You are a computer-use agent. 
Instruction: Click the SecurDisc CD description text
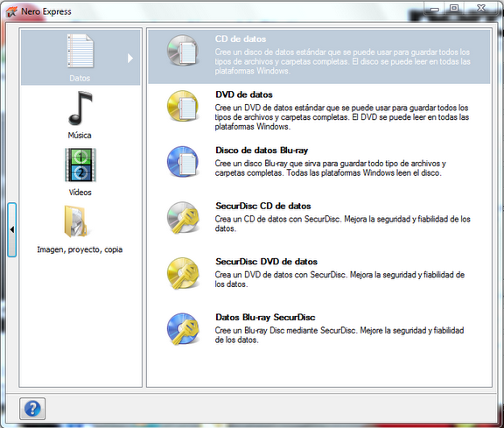pyautogui.click(x=343, y=223)
